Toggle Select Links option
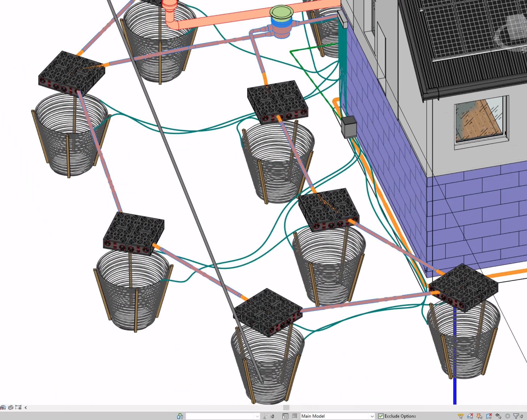The image size is (527, 420). click(460, 416)
